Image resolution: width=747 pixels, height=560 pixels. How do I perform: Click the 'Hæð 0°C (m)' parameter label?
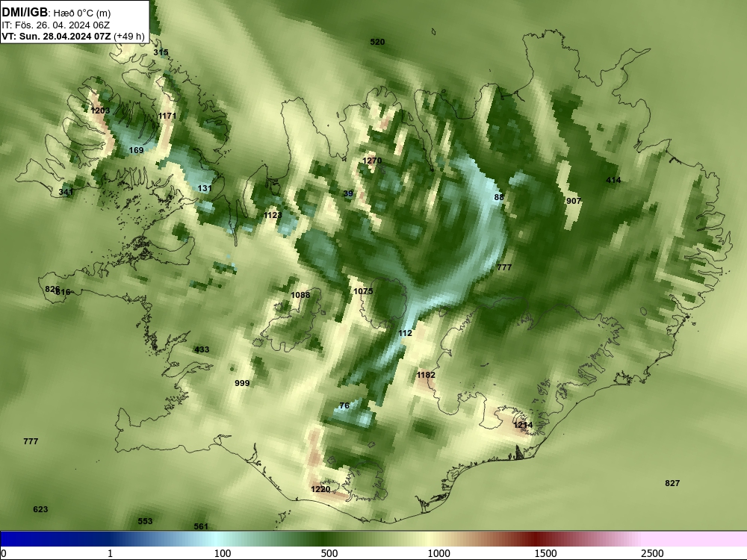tap(82, 13)
